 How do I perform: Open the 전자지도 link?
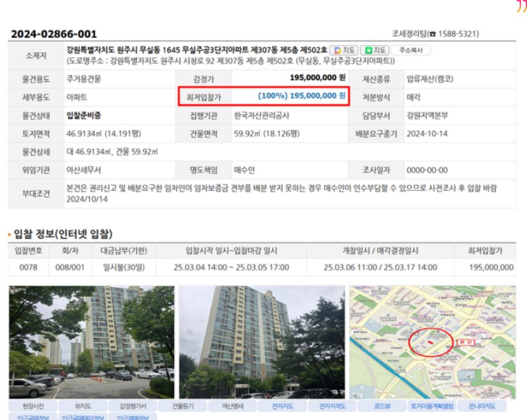tap(282, 406)
